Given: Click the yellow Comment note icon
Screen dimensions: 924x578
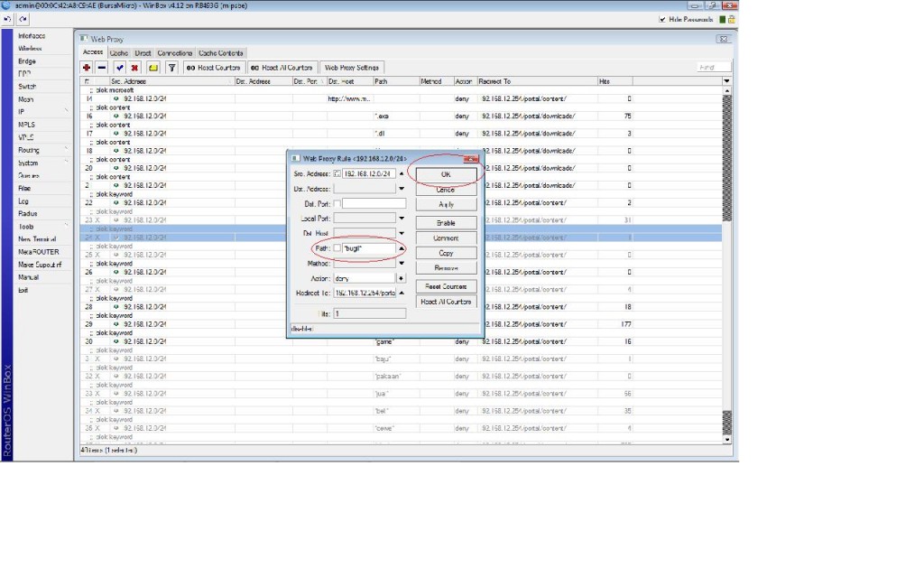Looking at the screenshot, I should click(152, 68).
